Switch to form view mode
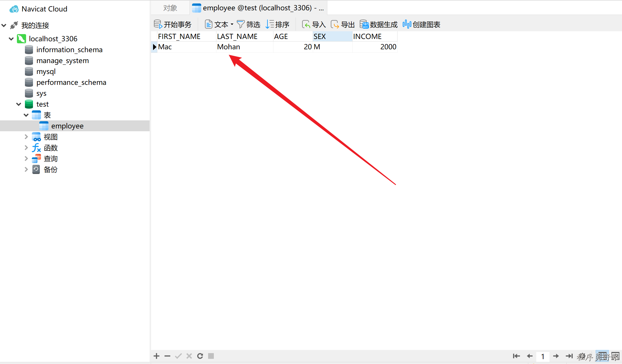This screenshot has width=622, height=364. pyautogui.click(x=615, y=356)
